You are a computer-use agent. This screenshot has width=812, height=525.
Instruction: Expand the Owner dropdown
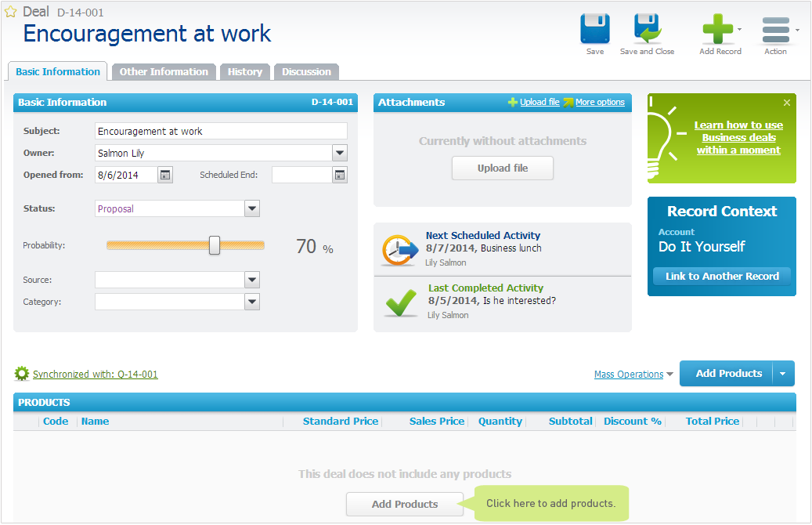pos(340,153)
